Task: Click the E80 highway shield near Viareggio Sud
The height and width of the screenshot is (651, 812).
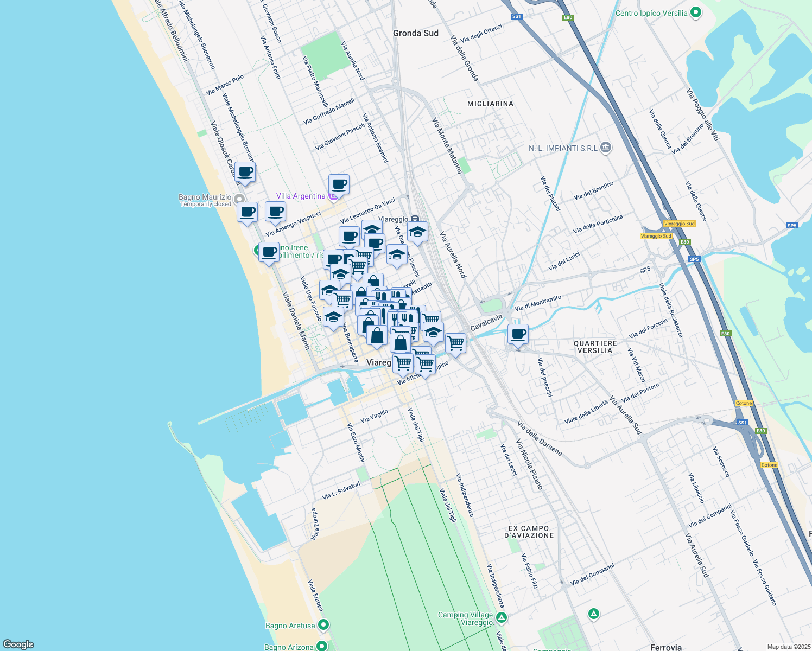Action: (684, 242)
